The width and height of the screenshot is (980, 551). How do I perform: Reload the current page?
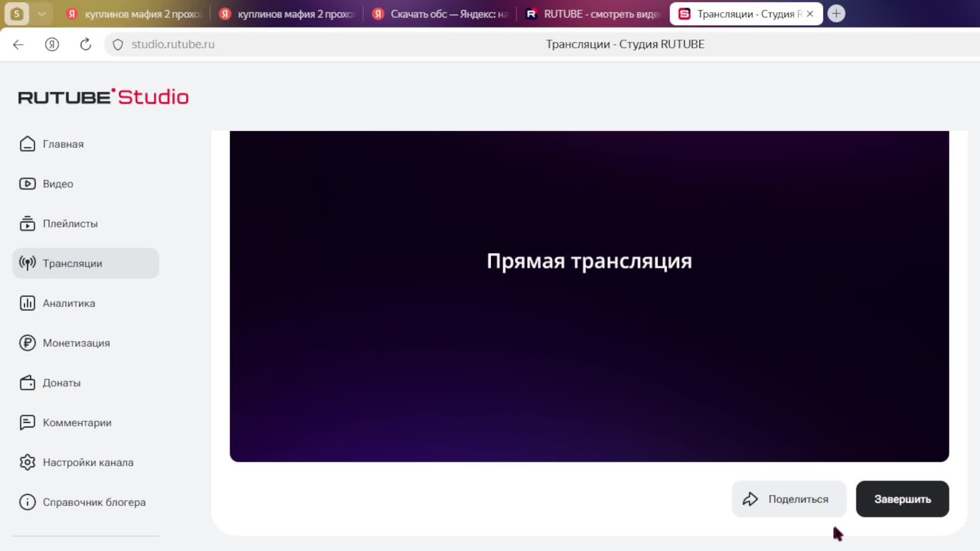pos(86,44)
